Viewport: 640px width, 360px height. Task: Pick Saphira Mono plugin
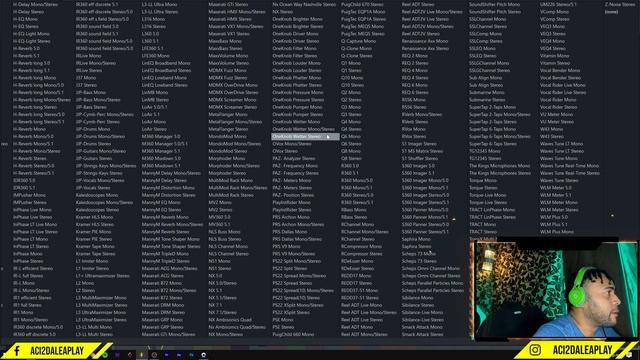(416, 239)
